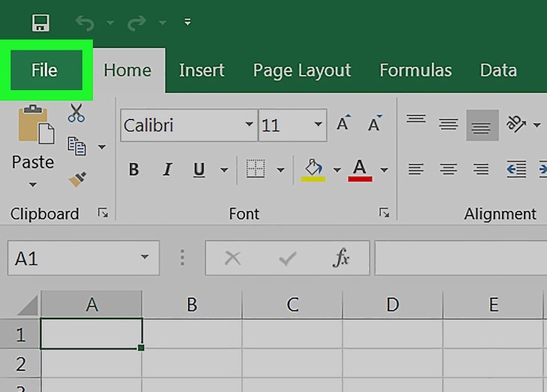The width and height of the screenshot is (547, 392).
Task: Click the Decrease Indent icon
Action: point(516,169)
